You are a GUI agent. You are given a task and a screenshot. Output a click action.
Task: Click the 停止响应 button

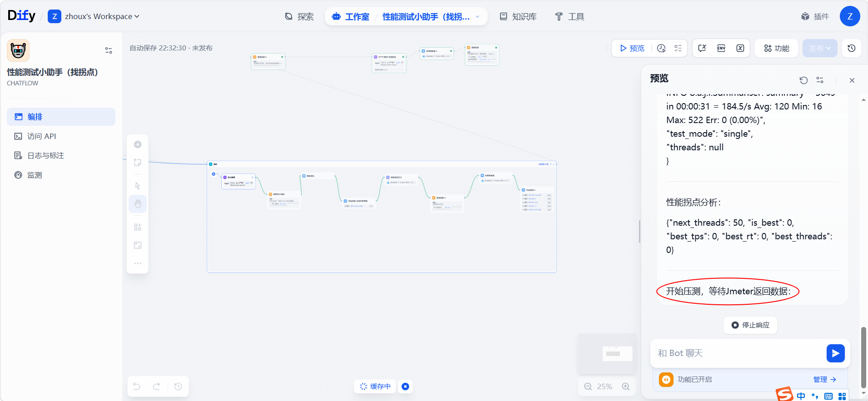(750, 325)
